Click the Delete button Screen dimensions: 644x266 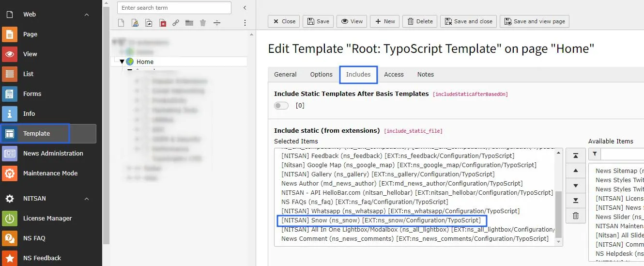tap(420, 21)
